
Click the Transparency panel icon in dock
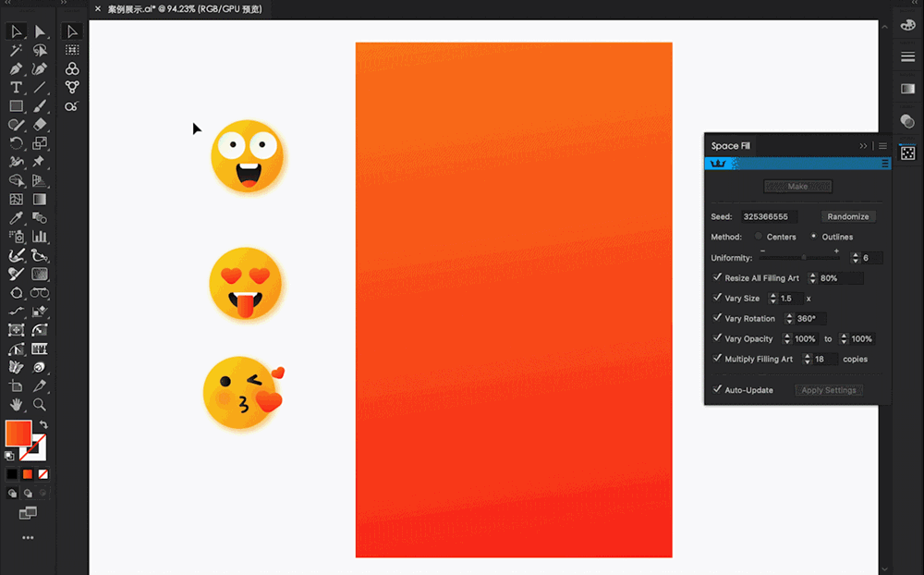pyautogui.click(x=907, y=121)
